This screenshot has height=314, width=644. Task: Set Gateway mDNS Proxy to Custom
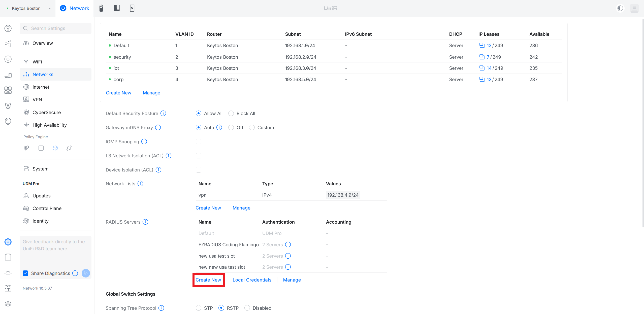click(252, 127)
